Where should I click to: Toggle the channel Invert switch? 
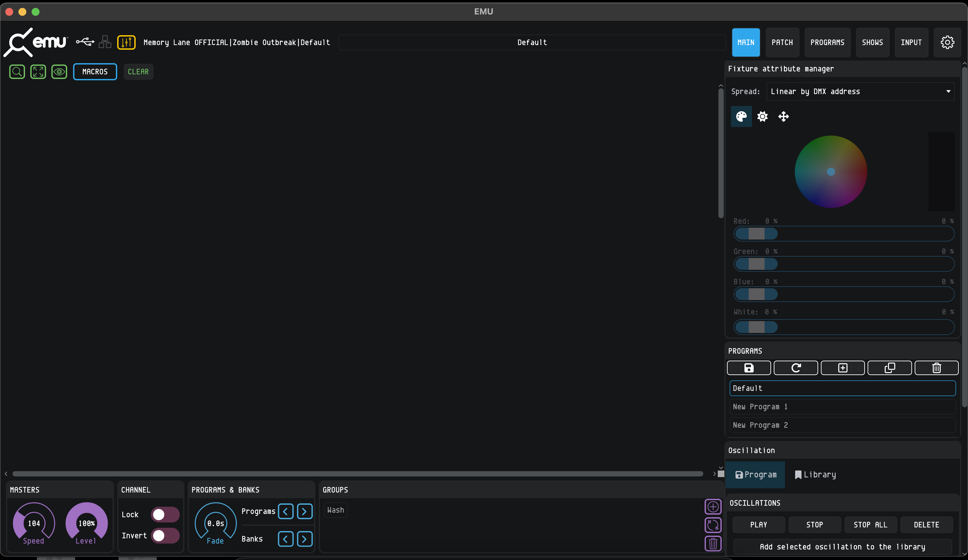tap(165, 535)
